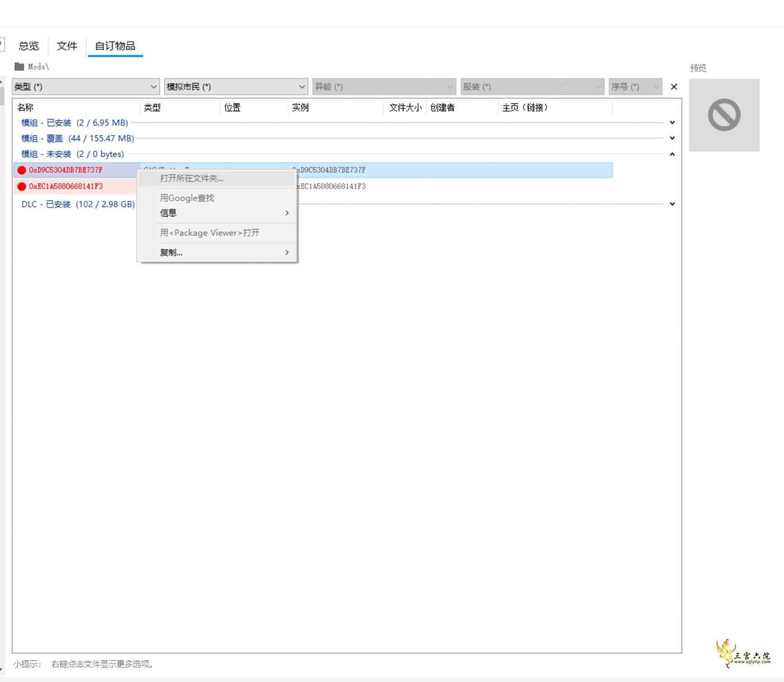
Task: Switch to the 总览 tab
Action: [29, 46]
